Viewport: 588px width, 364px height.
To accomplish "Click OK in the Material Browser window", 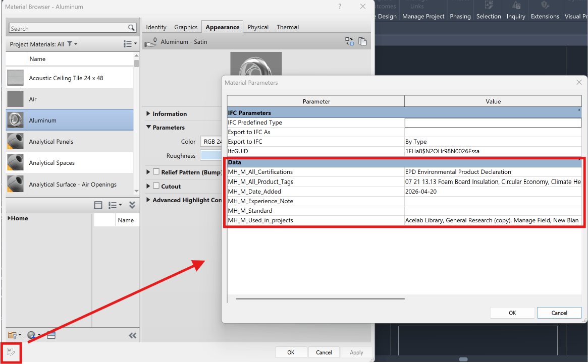I will click(x=291, y=352).
